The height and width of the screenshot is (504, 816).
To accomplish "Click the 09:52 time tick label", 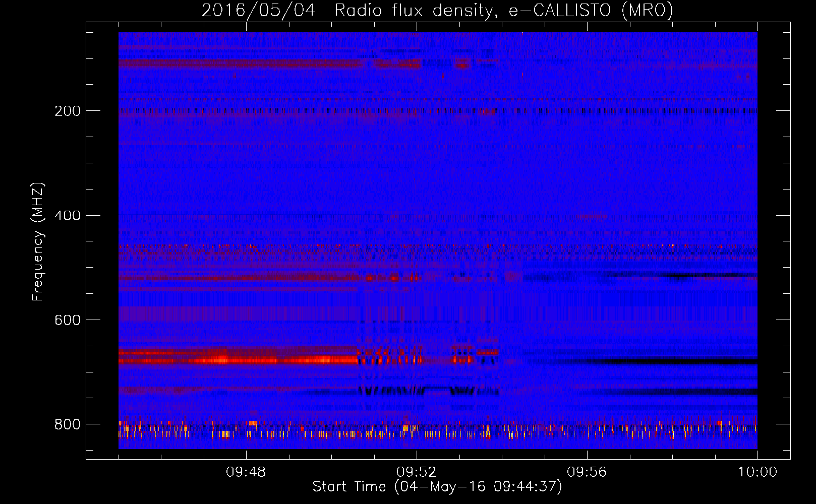I will tap(417, 472).
